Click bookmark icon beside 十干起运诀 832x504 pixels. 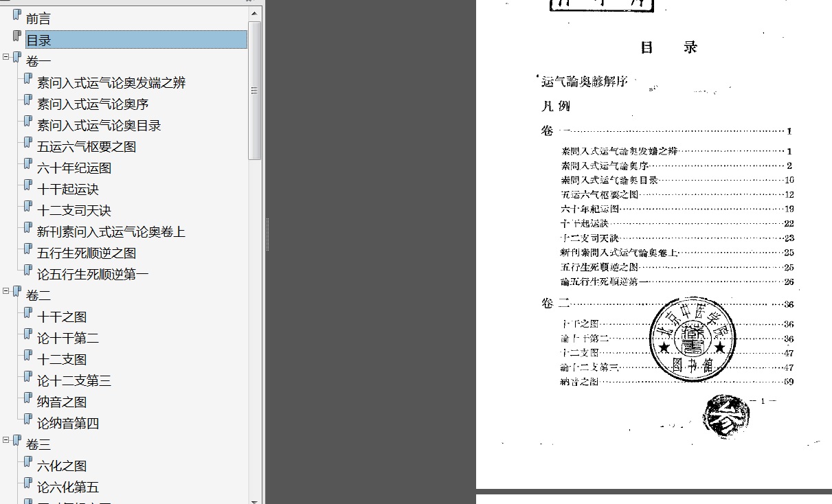tap(28, 185)
